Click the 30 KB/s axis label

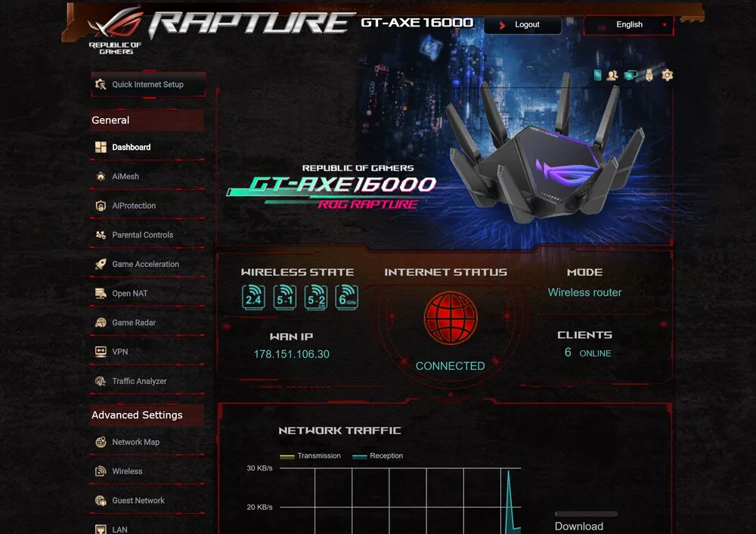259,468
